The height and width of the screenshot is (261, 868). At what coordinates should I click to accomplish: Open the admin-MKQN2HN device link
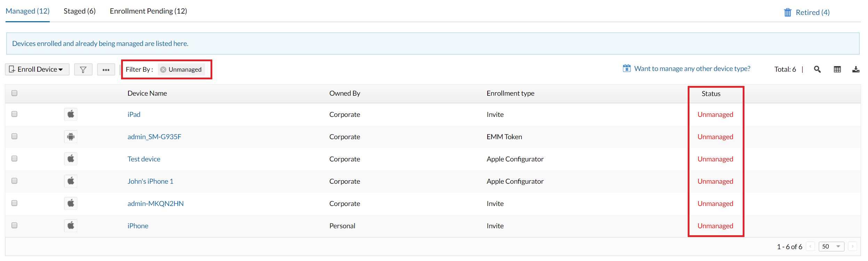click(155, 204)
